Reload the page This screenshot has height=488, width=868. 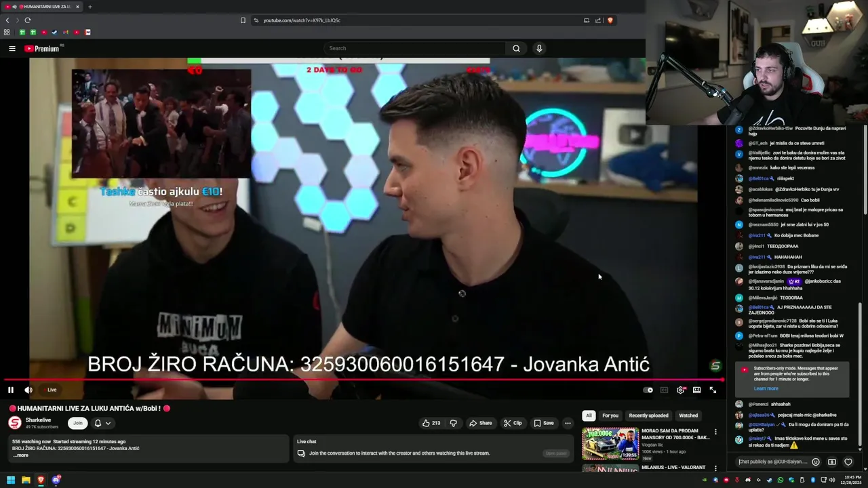(x=28, y=20)
